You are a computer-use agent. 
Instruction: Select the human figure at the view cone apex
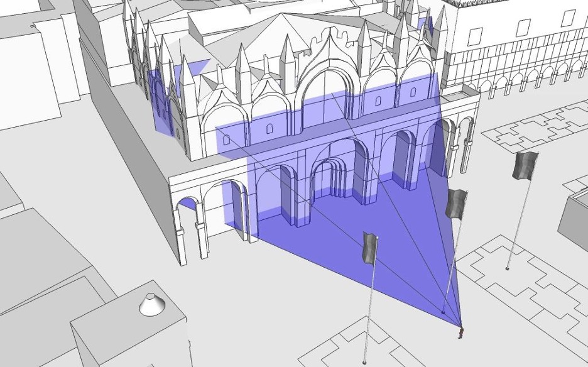click(x=461, y=331)
